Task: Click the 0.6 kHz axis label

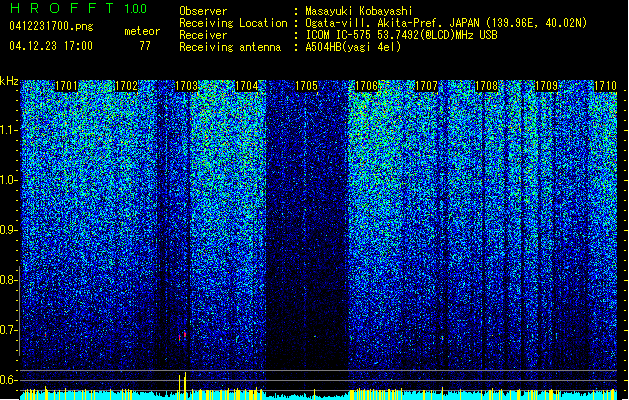Action: point(9,380)
